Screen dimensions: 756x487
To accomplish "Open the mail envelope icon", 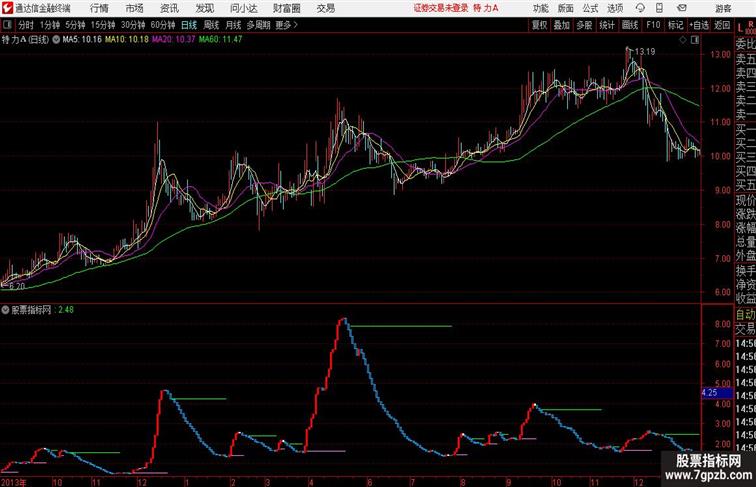I will click(x=682, y=8).
